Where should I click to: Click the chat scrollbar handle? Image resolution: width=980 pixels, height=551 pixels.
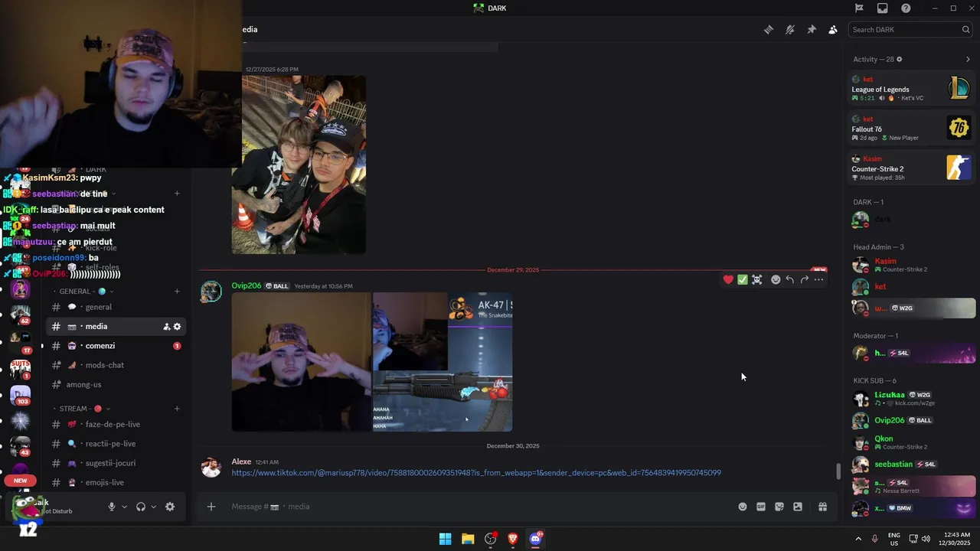click(838, 471)
